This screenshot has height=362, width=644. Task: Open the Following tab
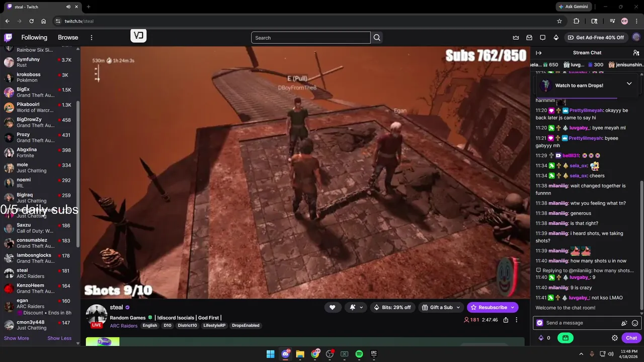(x=34, y=38)
